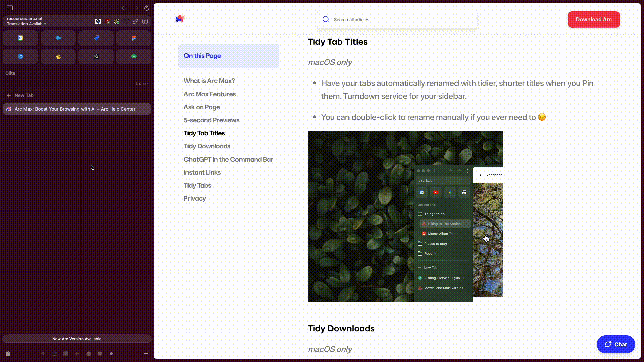This screenshot has height=362, width=644.
Task: Open the pinned ChatGPT favorite
Action: click(x=96, y=56)
